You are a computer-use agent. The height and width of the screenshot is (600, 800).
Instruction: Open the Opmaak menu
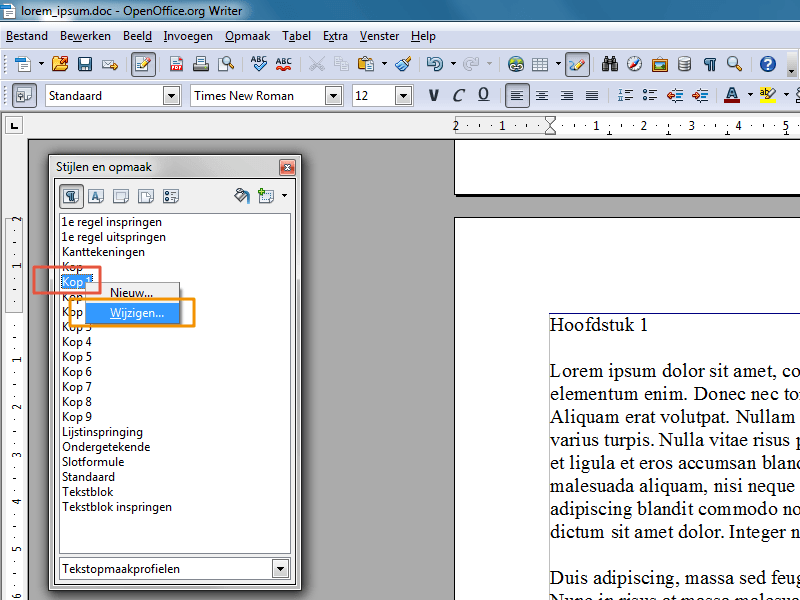click(247, 36)
